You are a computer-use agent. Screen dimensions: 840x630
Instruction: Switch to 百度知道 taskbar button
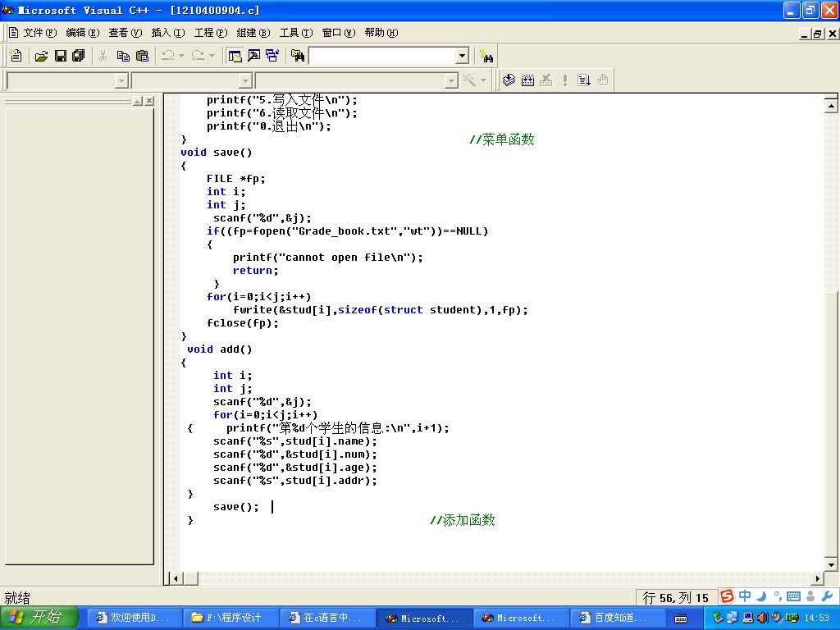point(617,618)
